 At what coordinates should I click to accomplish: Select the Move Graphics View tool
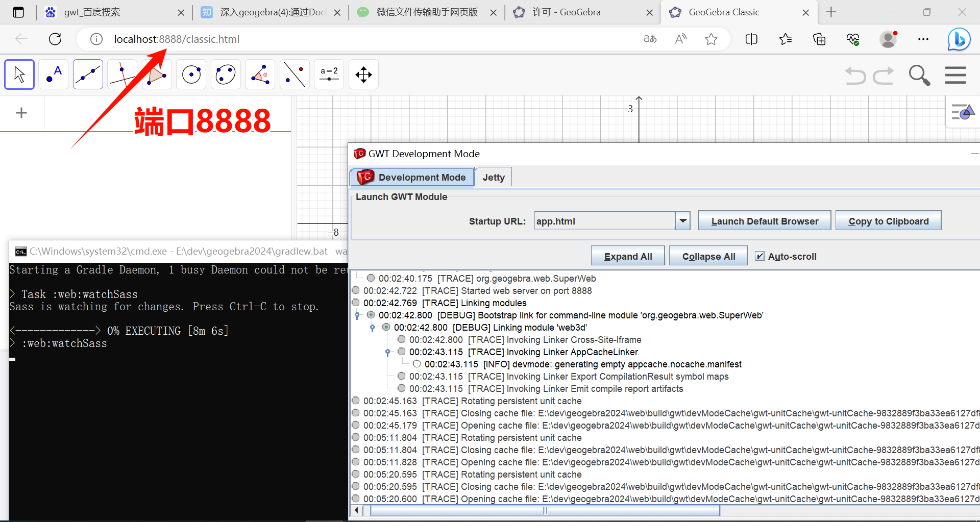(x=363, y=74)
